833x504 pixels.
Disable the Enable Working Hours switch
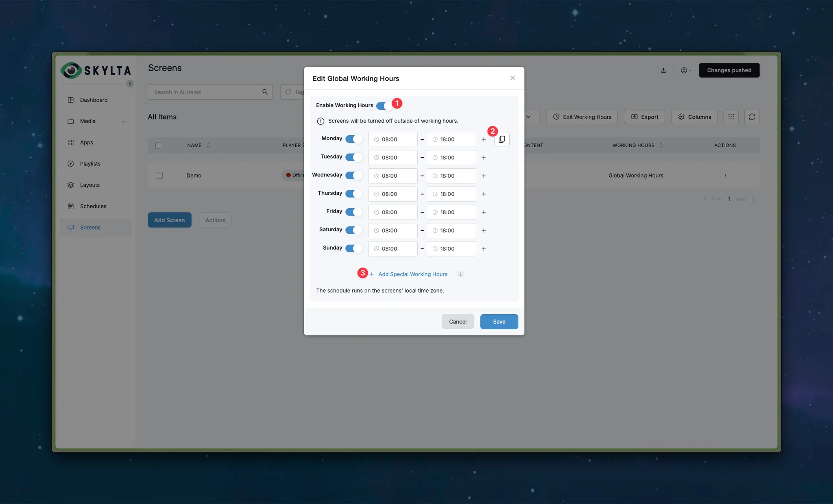pos(384,106)
